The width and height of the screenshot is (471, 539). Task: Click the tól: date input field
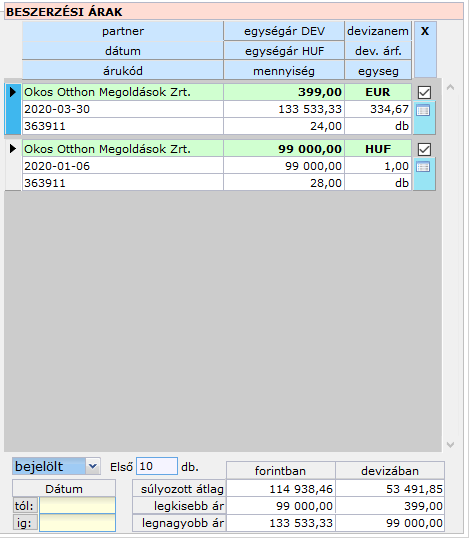pyautogui.click(x=77, y=506)
